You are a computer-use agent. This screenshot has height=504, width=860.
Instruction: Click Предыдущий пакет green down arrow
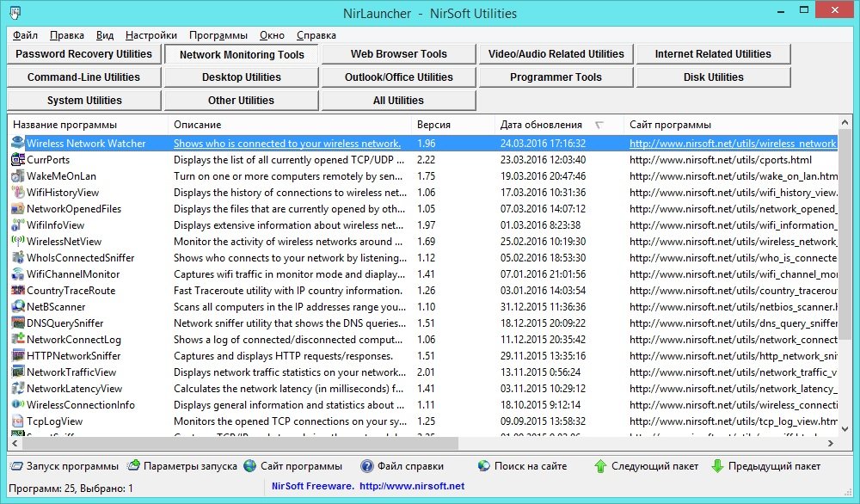tap(717, 466)
